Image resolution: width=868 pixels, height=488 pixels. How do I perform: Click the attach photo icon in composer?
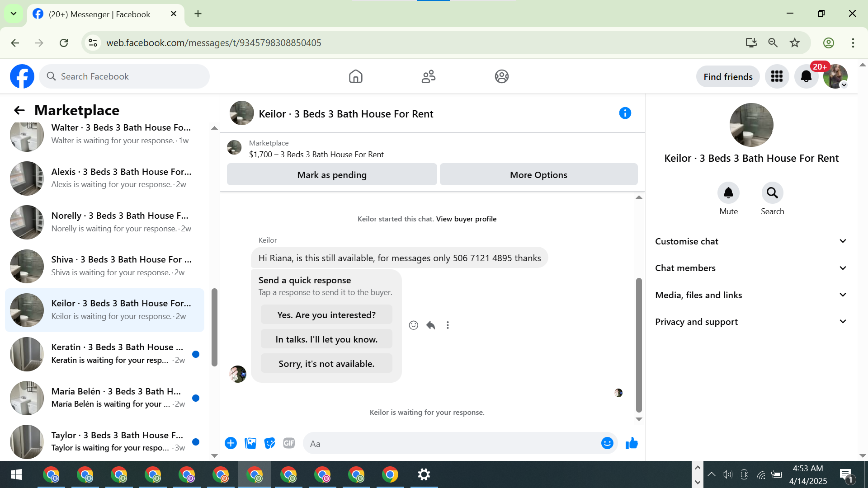pyautogui.click(x=250, y=443)
